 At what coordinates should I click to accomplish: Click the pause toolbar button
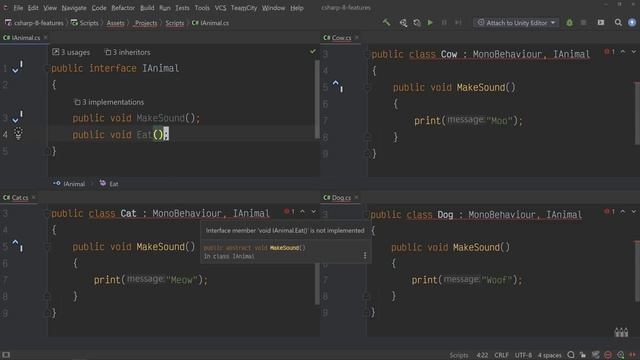coord(444,23)
